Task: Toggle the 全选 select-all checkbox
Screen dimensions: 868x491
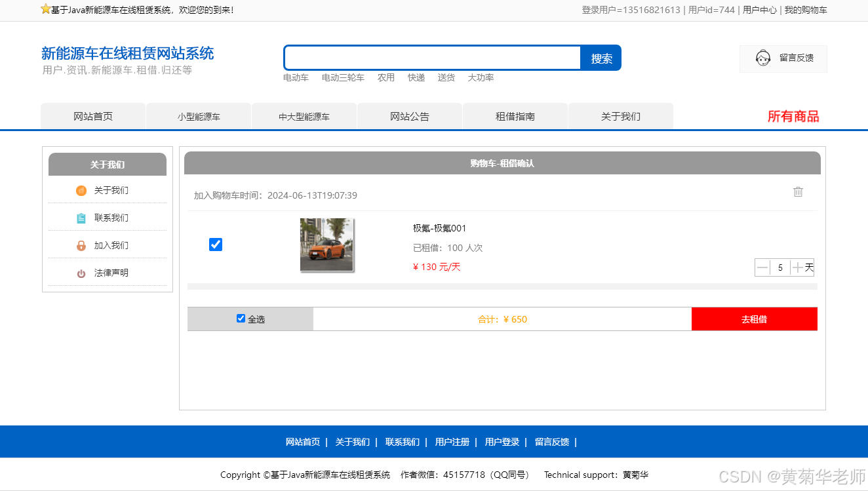Action: coord(241,318)
